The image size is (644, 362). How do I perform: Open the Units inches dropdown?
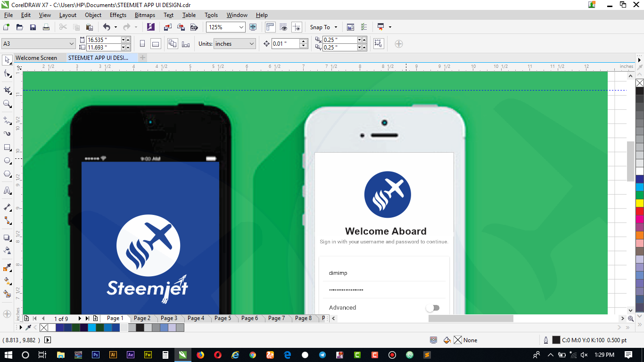click(251, 44)
